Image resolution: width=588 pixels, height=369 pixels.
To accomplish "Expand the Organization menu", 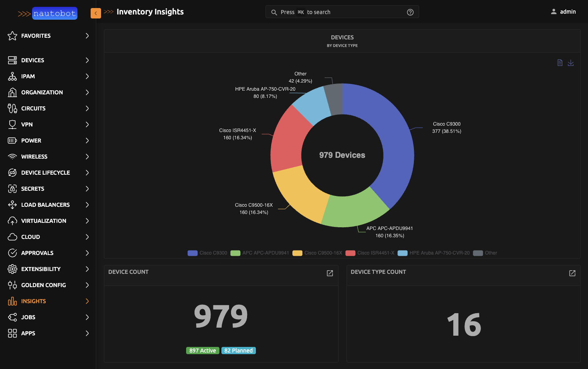I will [42, 92].
